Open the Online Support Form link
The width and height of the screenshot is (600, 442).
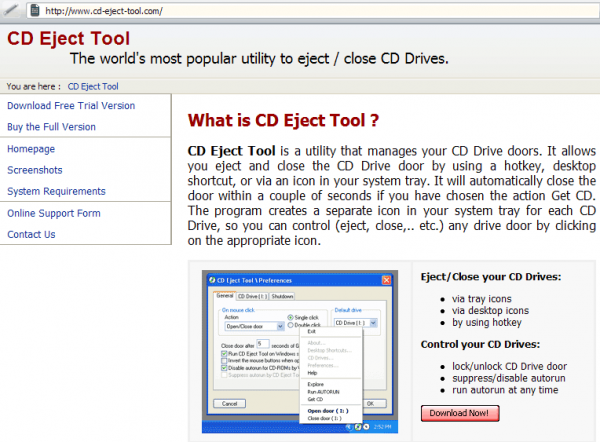click(54, 213)
